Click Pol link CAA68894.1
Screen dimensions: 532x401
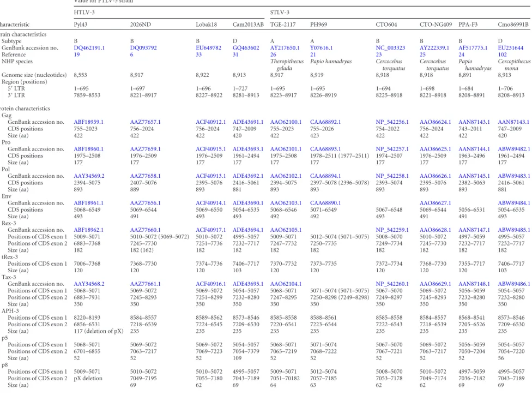pos(325,176)
